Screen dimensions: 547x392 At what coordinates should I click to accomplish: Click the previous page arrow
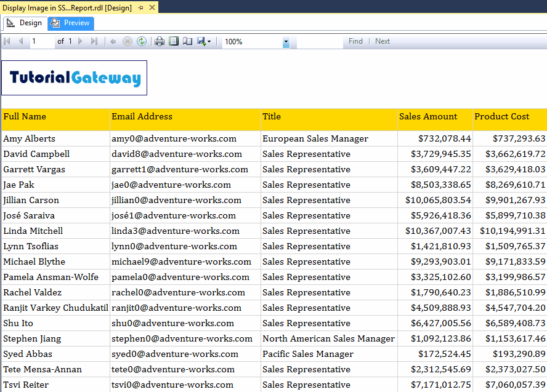pos(20,41)
